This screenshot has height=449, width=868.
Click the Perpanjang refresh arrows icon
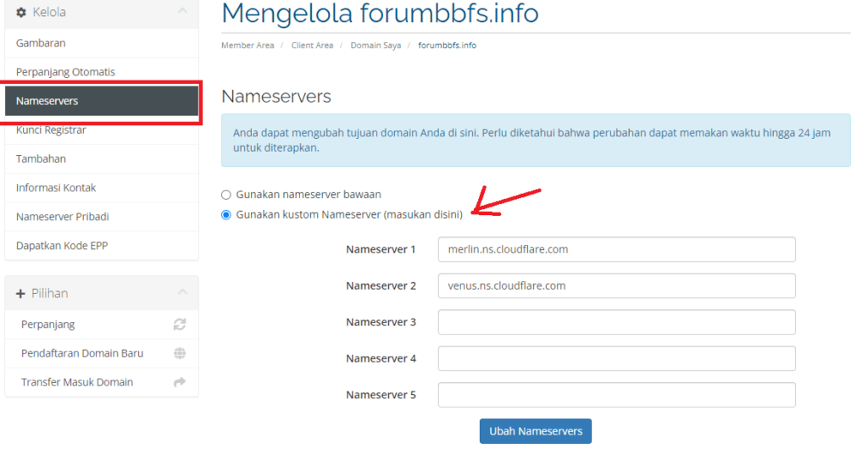point(179,324)
